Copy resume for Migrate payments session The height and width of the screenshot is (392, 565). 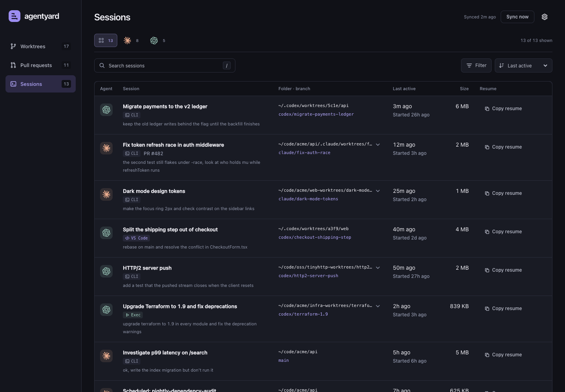click(503, 109)
